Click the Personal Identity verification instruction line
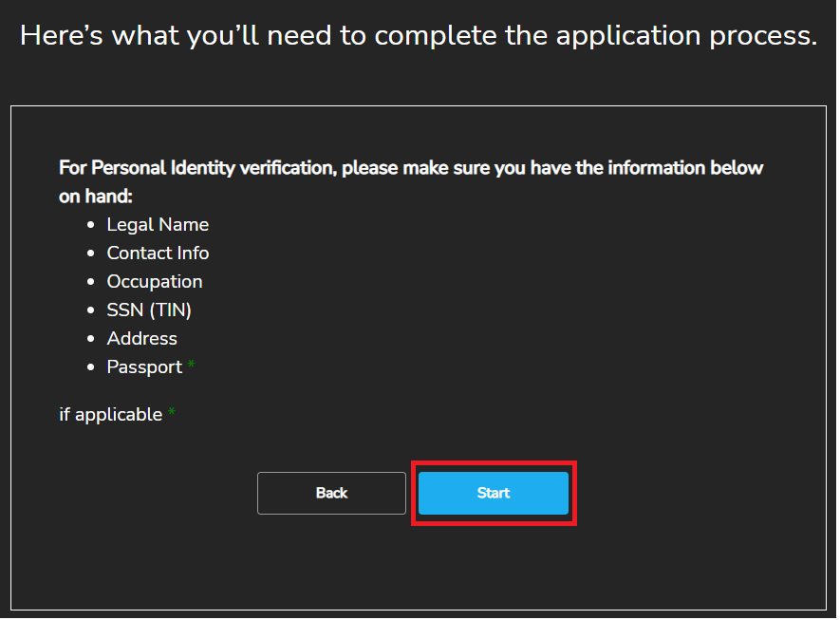This screenshot has width=840, height=620. coord(411,168)
